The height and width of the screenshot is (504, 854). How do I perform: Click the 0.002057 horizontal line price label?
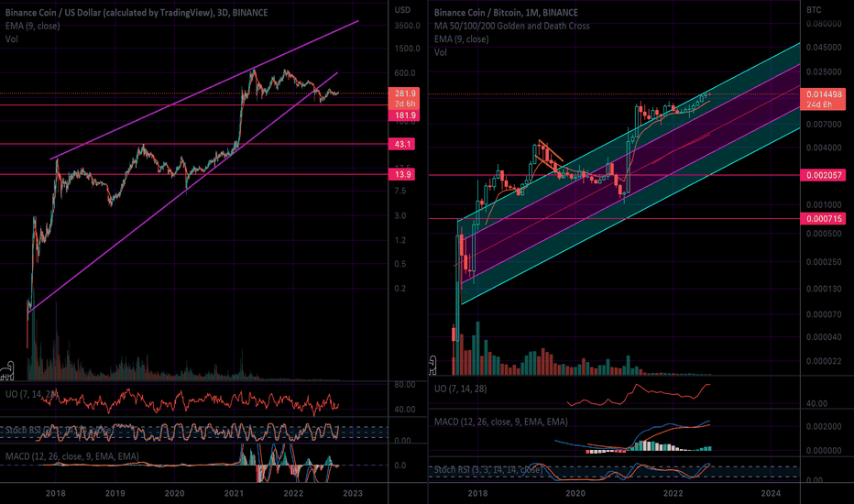(x=823, y=175)
